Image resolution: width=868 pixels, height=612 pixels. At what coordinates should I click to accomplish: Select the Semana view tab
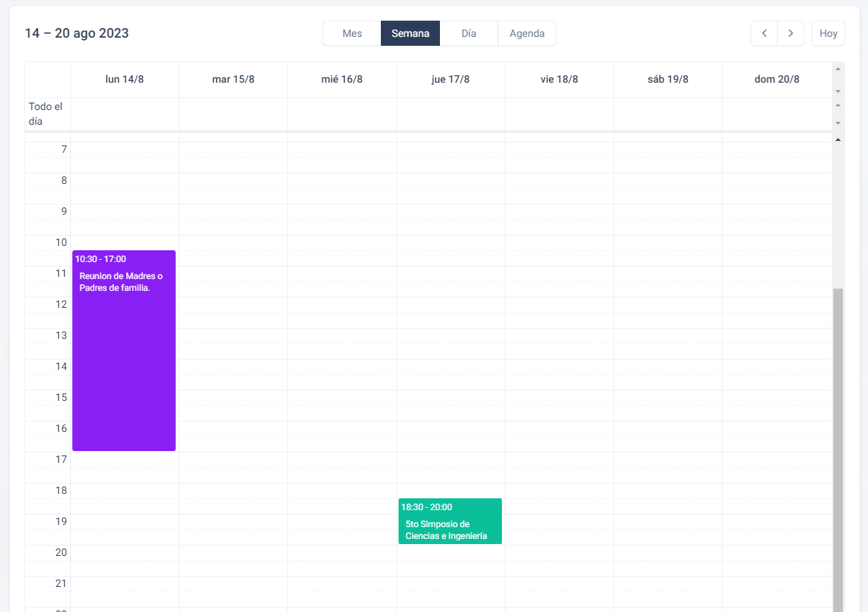point(410,33)
